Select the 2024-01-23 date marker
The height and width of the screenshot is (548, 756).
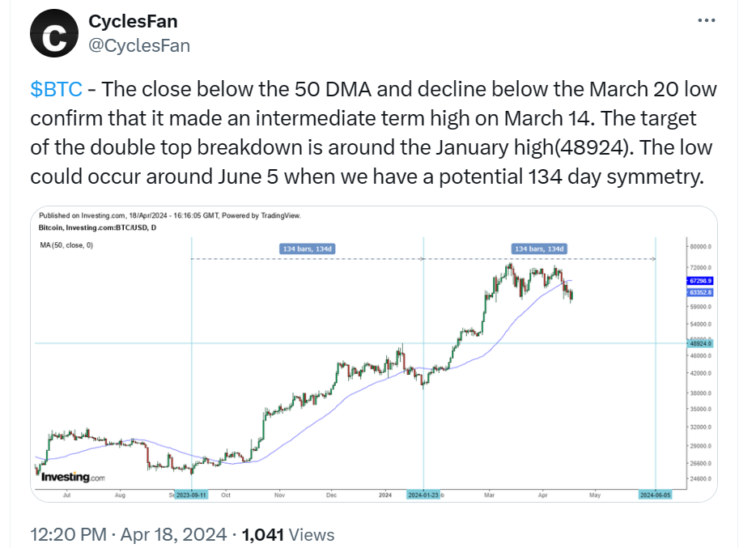(x=424, y=494)
